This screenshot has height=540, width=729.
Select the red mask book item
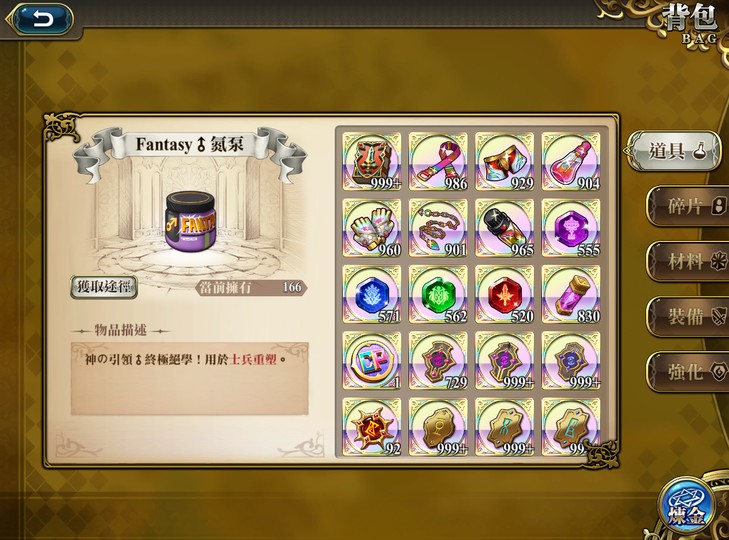coord(372,161)
